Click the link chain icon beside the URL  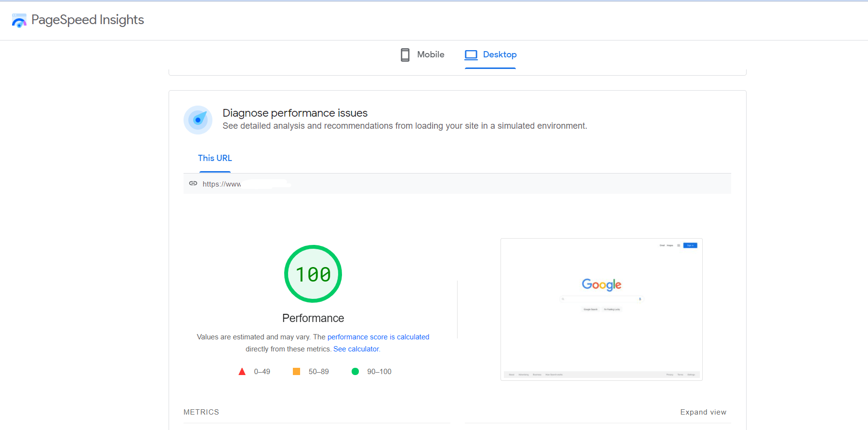point(193,183)
